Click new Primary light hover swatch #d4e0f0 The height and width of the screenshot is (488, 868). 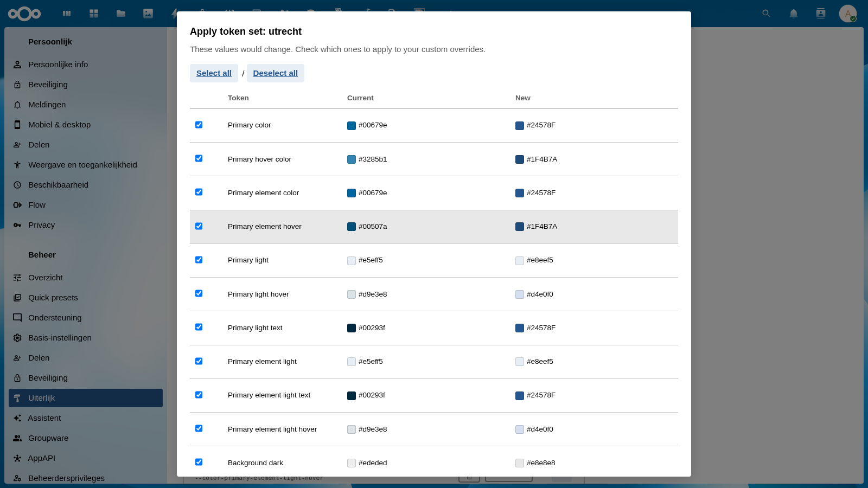click(x=520, y=294)
